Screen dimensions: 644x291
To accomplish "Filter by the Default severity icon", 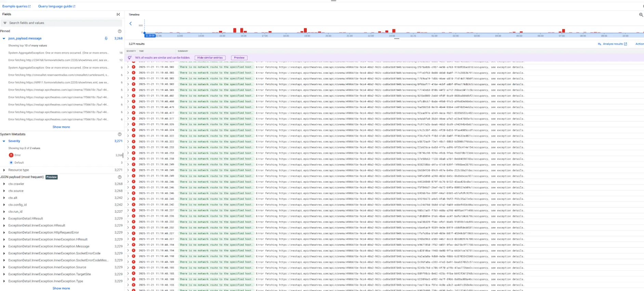I will pos(11,163).
